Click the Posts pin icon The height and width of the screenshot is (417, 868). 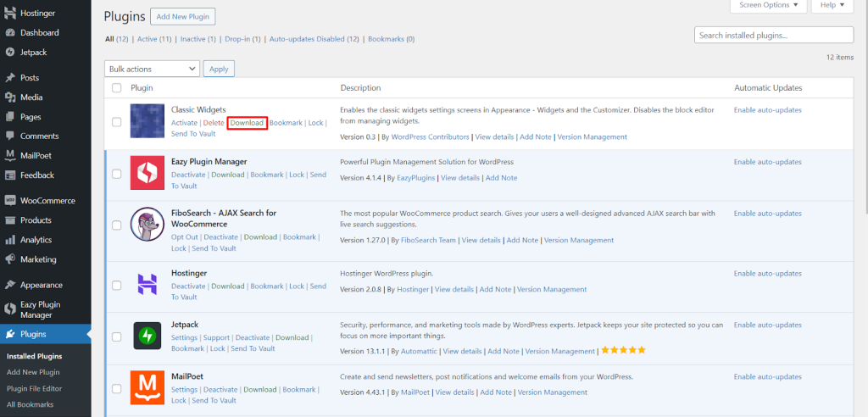10,77
